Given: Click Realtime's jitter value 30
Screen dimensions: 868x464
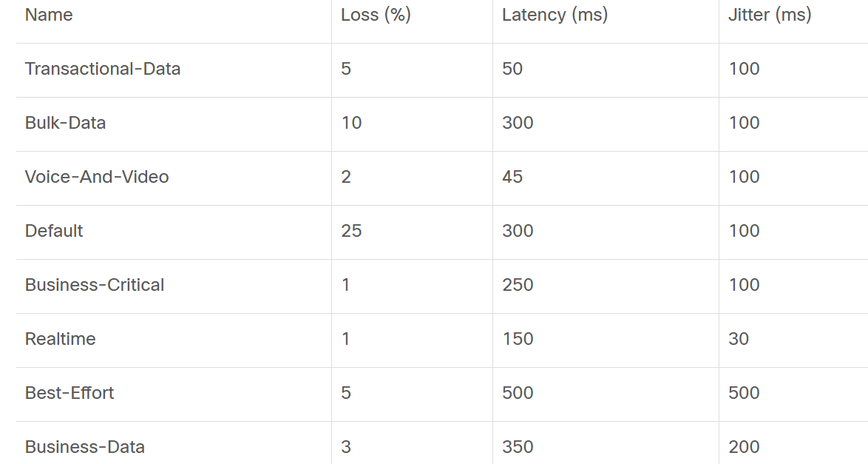Looking at the screenshot, I should (739, 339).
